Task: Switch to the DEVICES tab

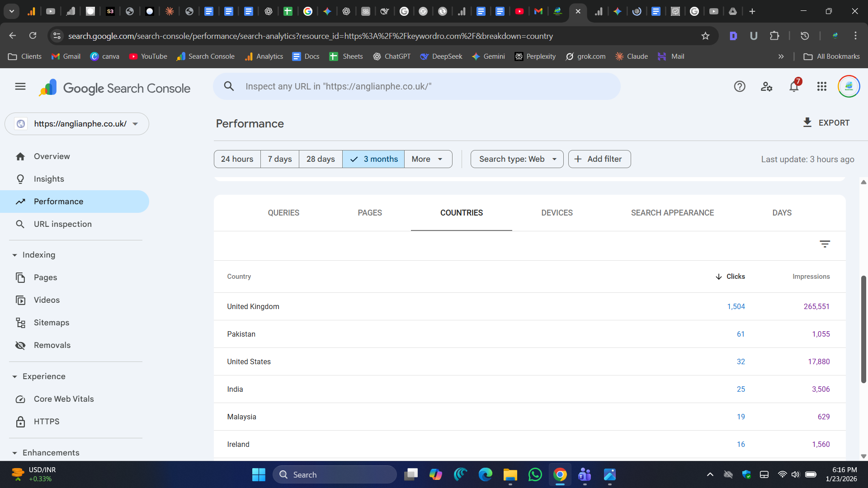Action: coord(557,213)
